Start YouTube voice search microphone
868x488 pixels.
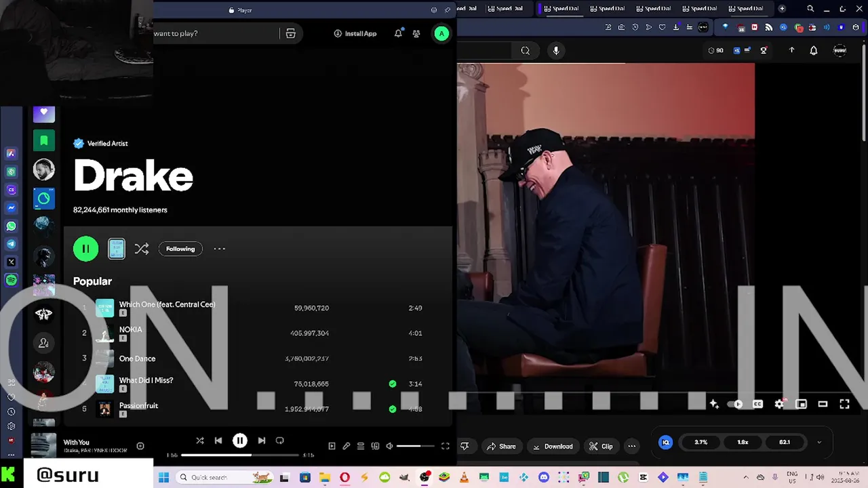556,50
